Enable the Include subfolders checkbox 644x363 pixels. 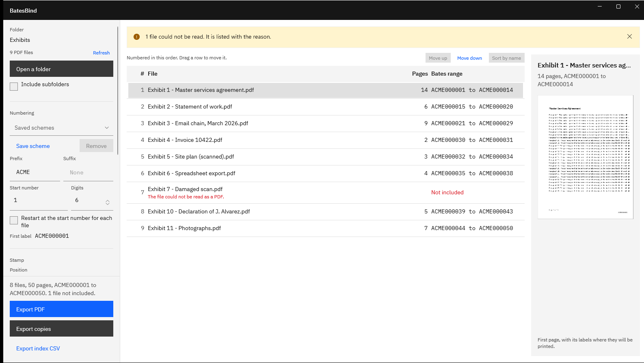point(14,86)
